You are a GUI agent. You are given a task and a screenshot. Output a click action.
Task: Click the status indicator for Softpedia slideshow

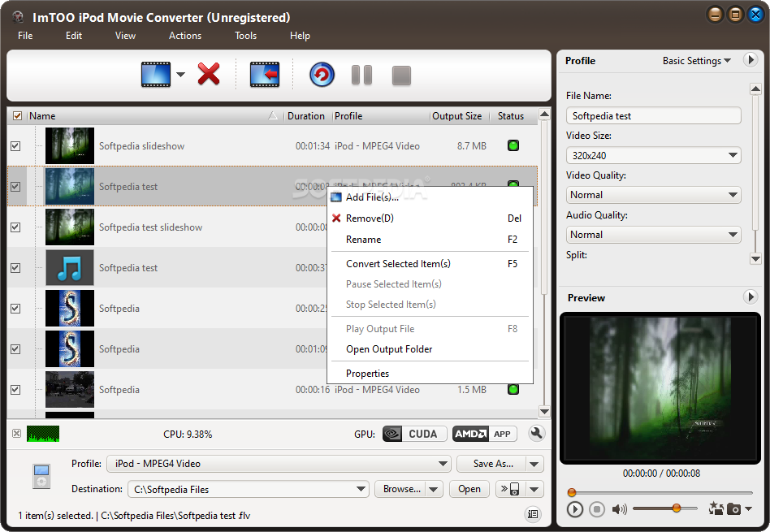[x=513, y=145]
